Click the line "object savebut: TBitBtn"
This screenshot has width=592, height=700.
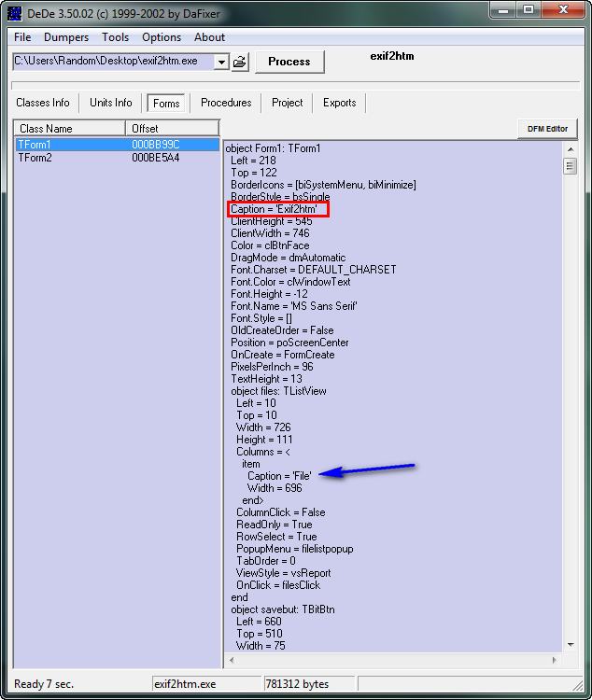tap(282, 609)
